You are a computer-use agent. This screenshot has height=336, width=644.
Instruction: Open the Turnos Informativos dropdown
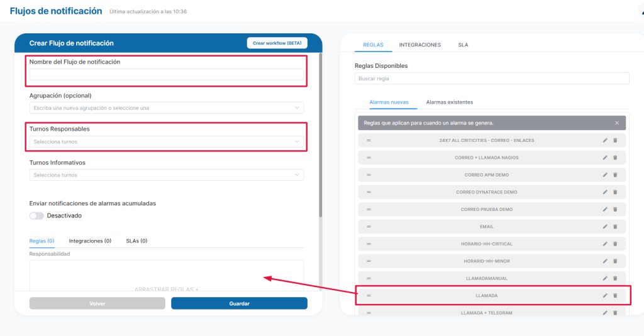(x=166, y=175)
